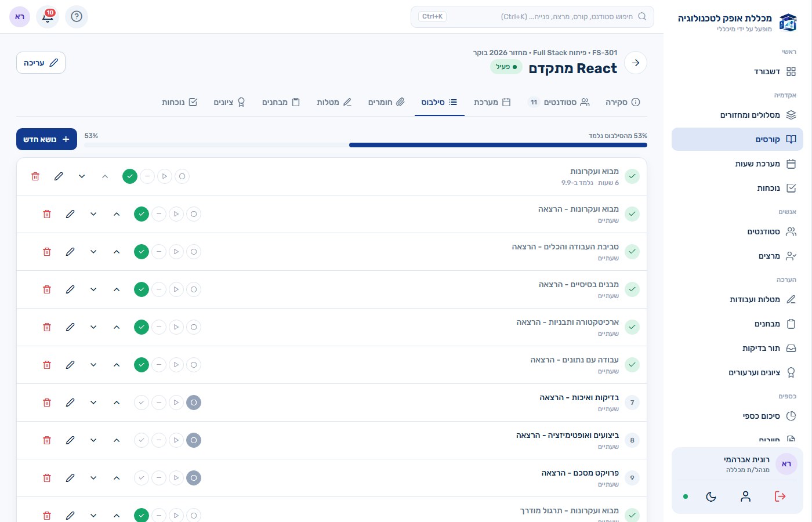Switch to the מטלות course tab
This screenshot has width=812, height=522.
click(334, 102)
